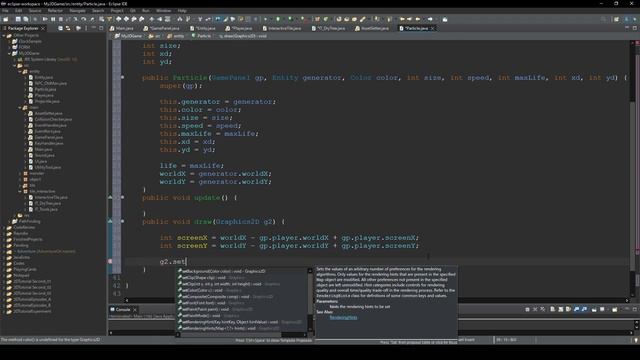Maximize the Package Explorer view
The image size is (640, 360).
pos(101,28)
